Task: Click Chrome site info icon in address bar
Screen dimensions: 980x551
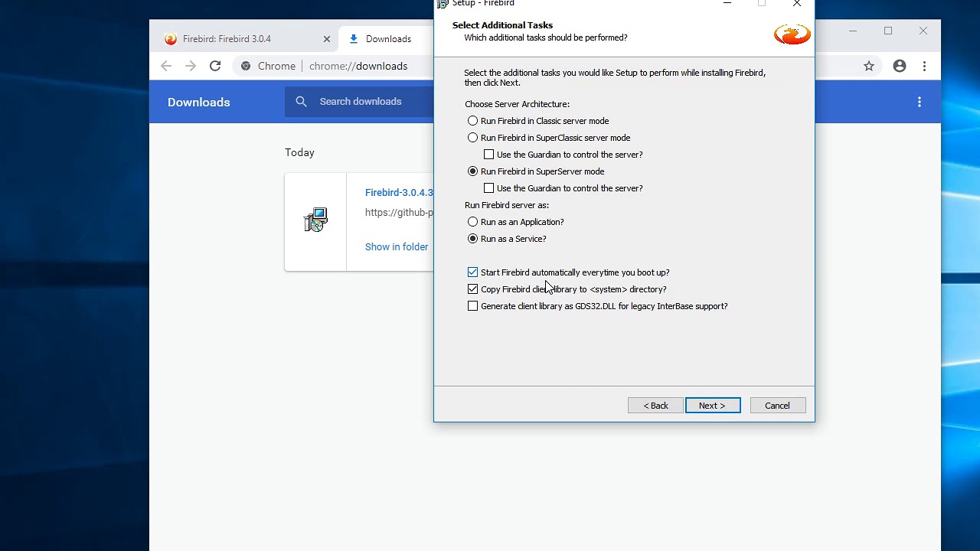Action: point(246,66)
